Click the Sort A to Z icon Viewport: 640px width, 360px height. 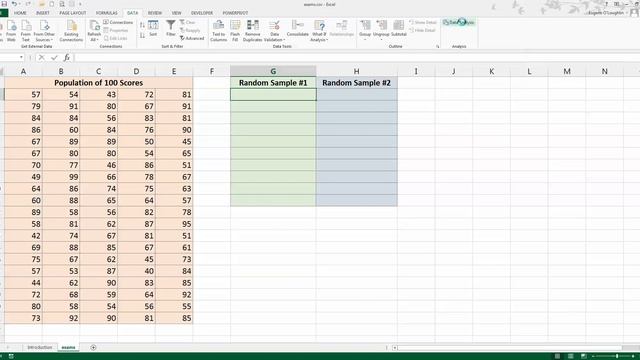[x=142, y=25]
